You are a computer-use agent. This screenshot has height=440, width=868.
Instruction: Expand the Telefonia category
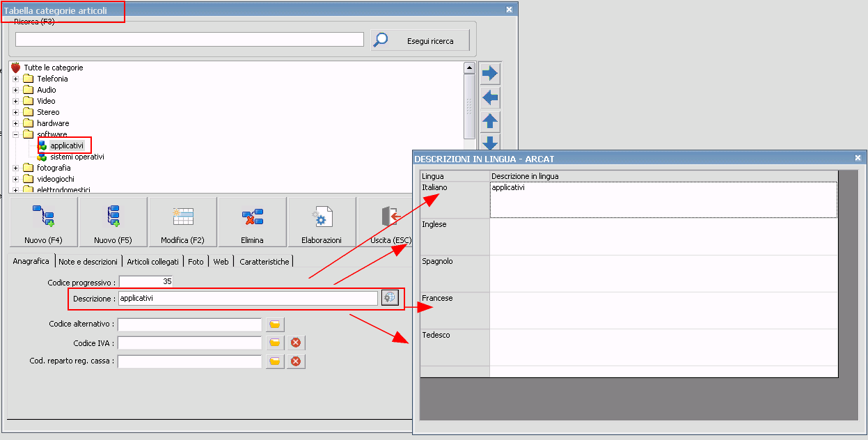pyautogui.click(x=16, y=79)
